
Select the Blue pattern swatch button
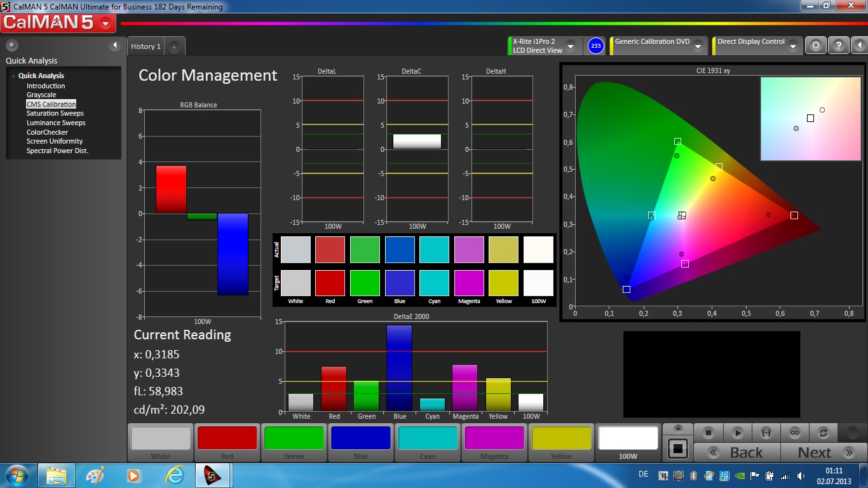click(361, 443)
